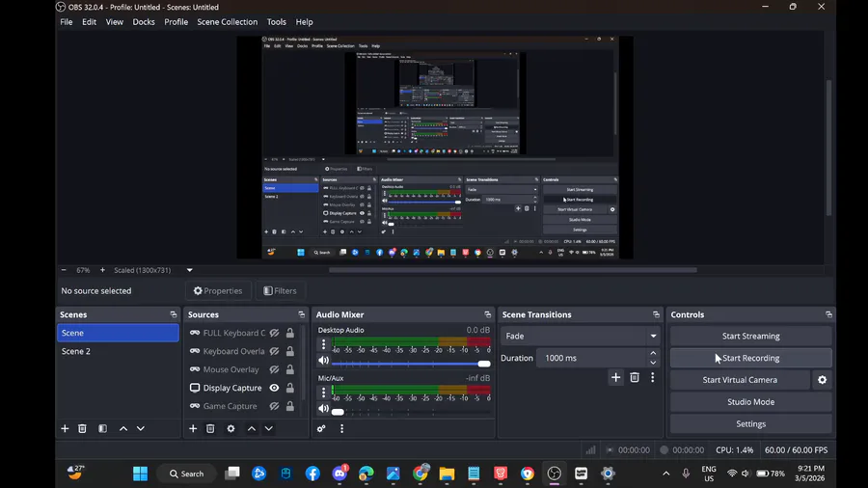This screenshot has width=868, height=488.
Task: Open advanced audio properties gears icon
Action: click(x=321, y=428)
